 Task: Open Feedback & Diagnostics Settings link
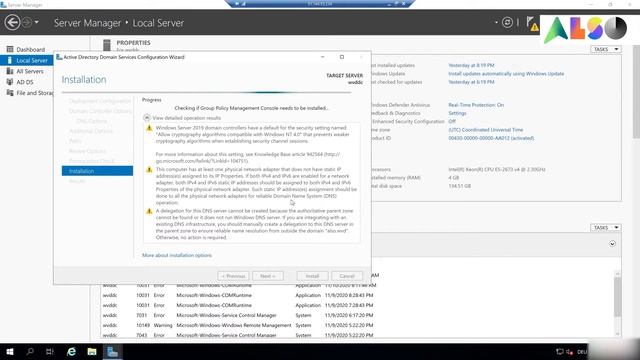click(x=457, y=113)
